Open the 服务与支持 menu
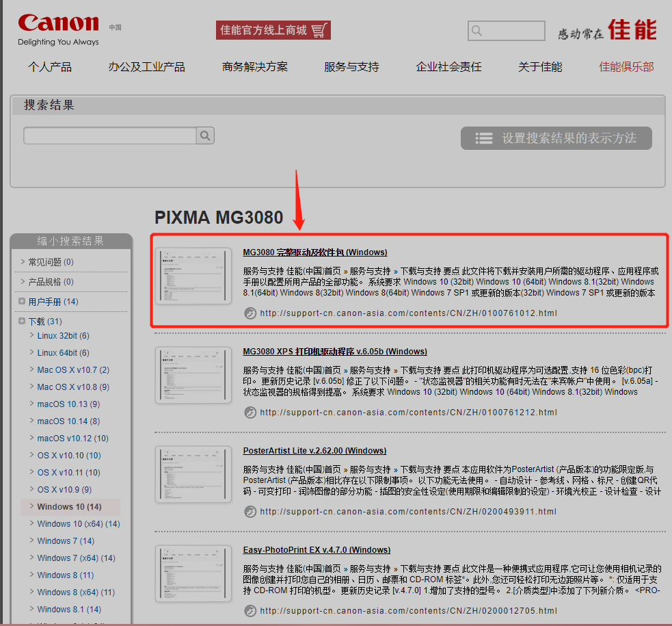Viewport: 672px width, 626px height. click(351, 67)
